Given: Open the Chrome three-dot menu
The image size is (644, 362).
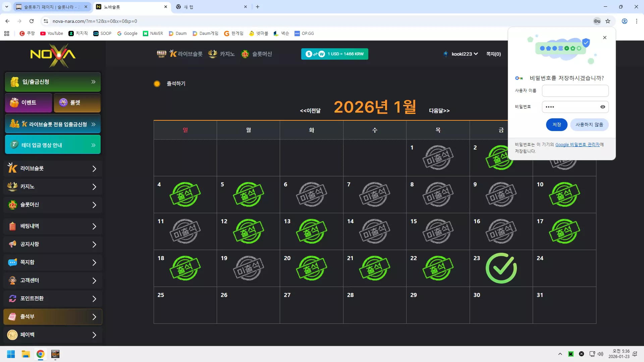Looking at the screenshot, I should point(637,21).
